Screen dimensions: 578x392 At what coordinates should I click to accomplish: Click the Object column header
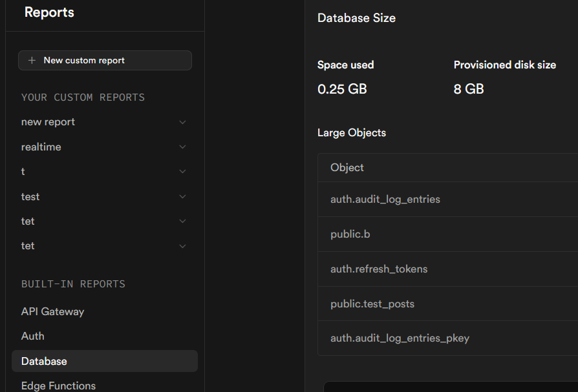click(347, 168)
